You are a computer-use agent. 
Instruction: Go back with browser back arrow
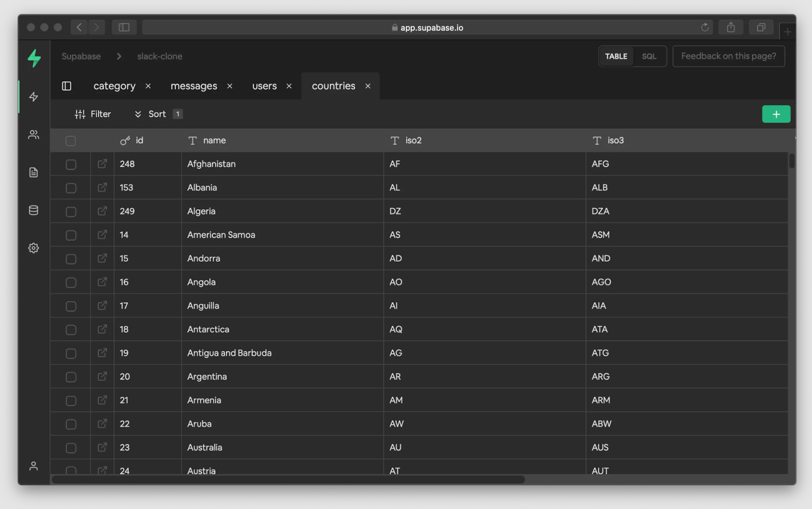coord(79,27)
